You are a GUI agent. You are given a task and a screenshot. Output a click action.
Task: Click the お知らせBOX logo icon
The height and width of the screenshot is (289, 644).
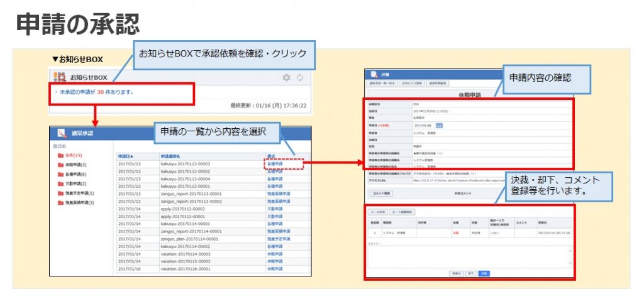60,77
